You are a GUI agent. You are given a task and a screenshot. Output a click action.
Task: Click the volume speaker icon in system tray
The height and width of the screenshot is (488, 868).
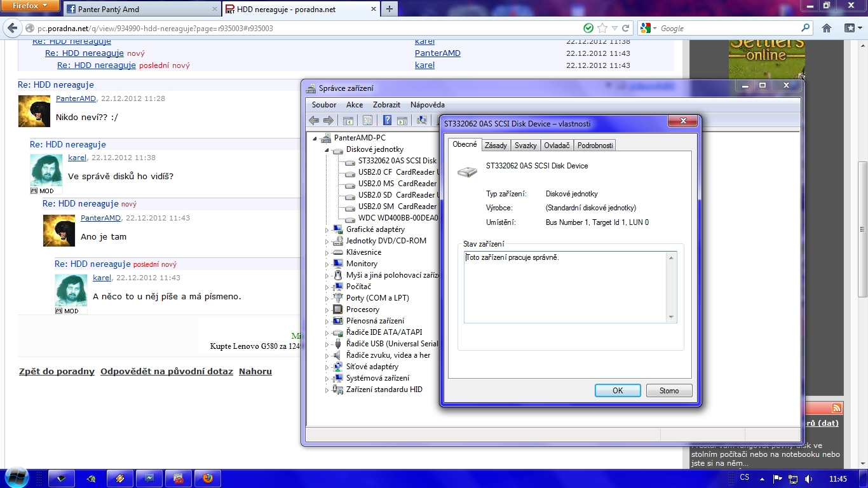point(808,478)
